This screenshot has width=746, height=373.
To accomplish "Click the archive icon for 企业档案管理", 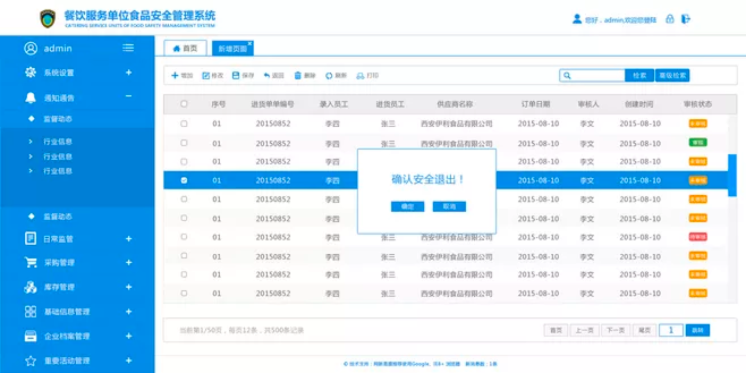I will click(x=30, y=336).
